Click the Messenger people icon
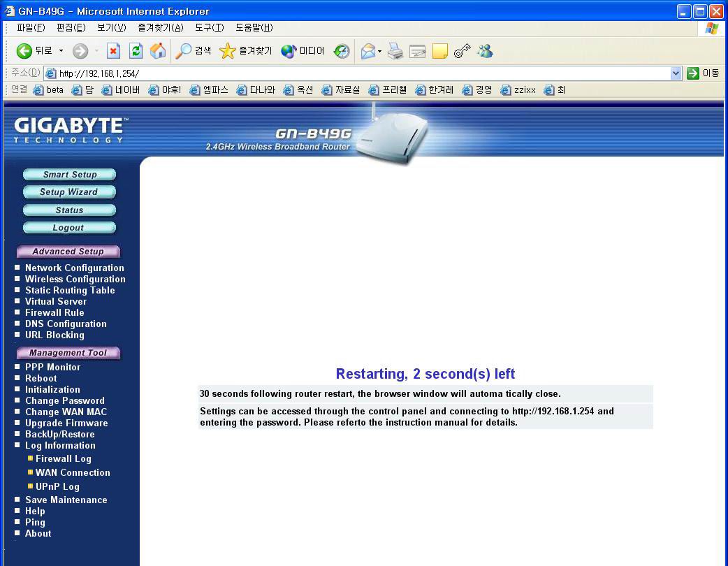Viewport: 728px width, 566px height. click(x=485, y=50)
